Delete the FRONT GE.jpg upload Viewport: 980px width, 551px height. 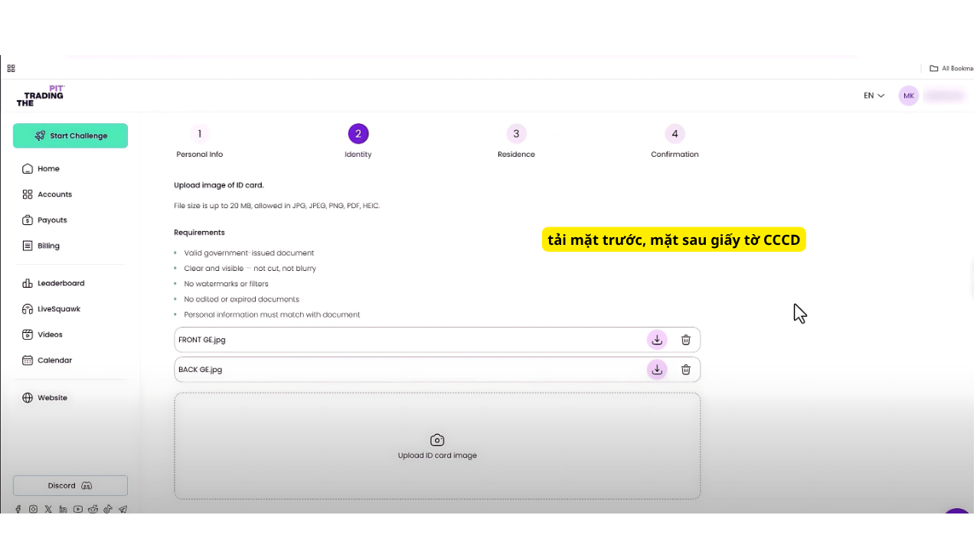(686, 340)
